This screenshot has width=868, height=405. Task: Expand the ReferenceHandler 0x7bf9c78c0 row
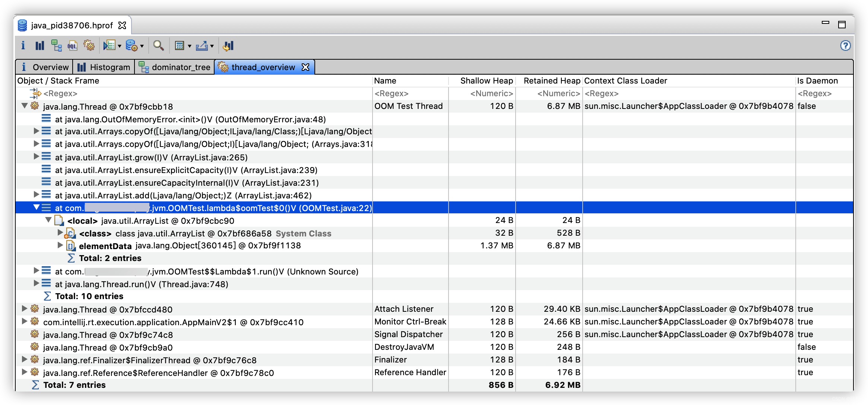pyautogui.click(x=24, y=372)
